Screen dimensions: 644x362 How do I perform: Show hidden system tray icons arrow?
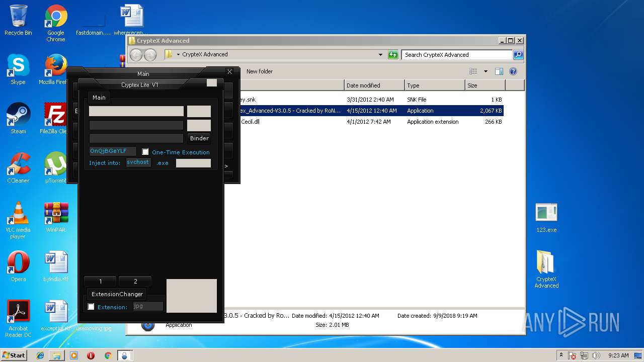point(561,355)
